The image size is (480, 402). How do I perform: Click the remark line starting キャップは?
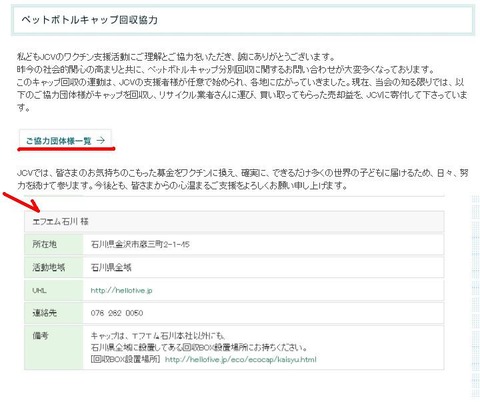click(159, 335)
